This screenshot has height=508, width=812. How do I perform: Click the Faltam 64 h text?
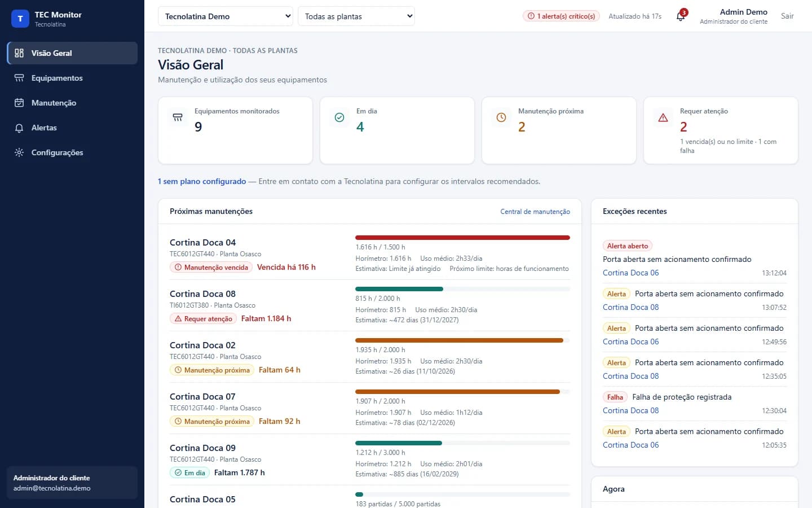[280, 370]
